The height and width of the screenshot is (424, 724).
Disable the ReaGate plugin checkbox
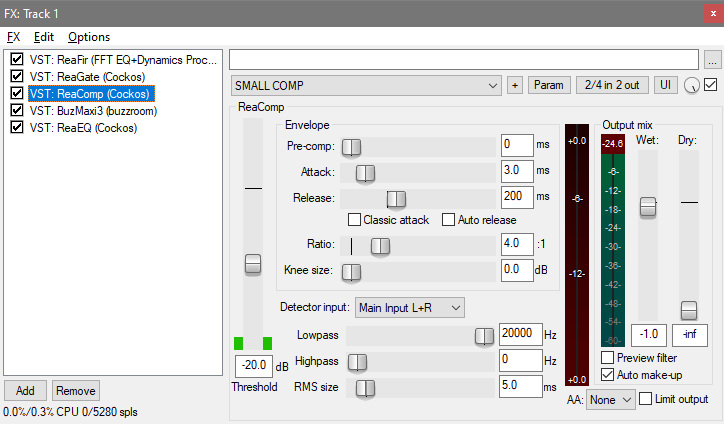coord(17,77)
